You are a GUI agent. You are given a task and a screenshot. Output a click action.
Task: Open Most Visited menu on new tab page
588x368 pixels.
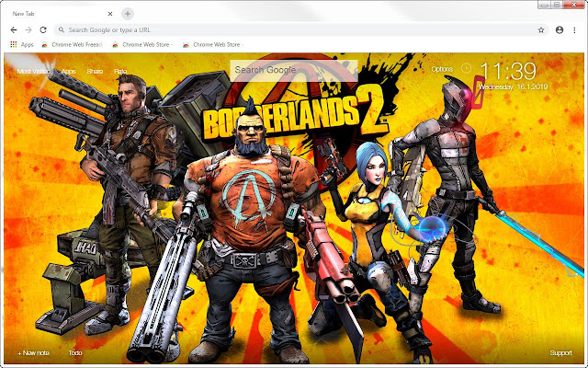click(34, 72)
